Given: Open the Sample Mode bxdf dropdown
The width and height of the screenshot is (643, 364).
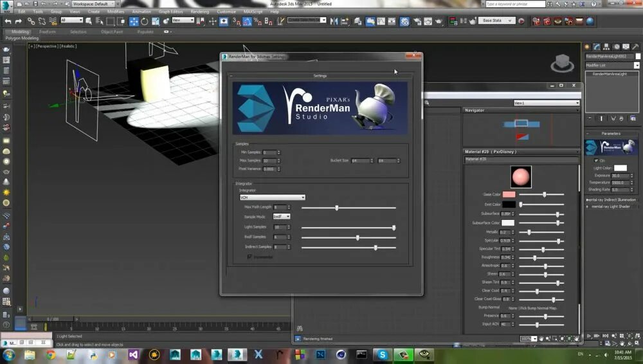Looking at the screenshot, I should click(x=282, y=216).
